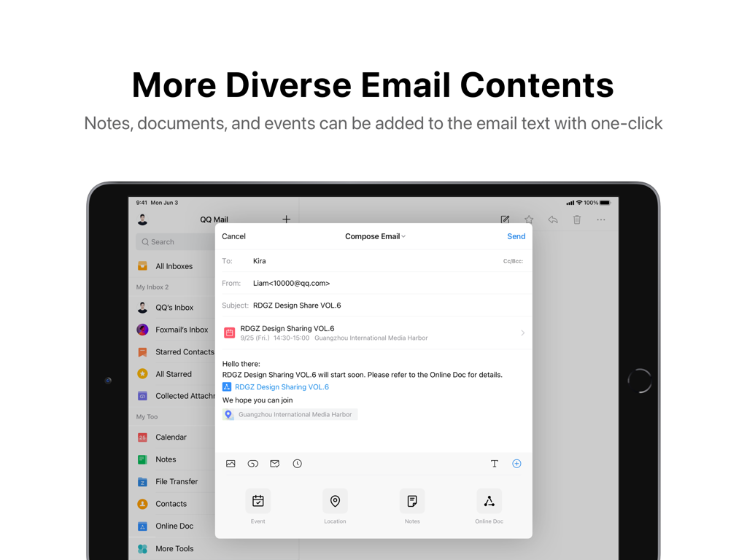The image size is (747, 560).
Task: Select the text formatting (T) icon
Action: (494, 463)
